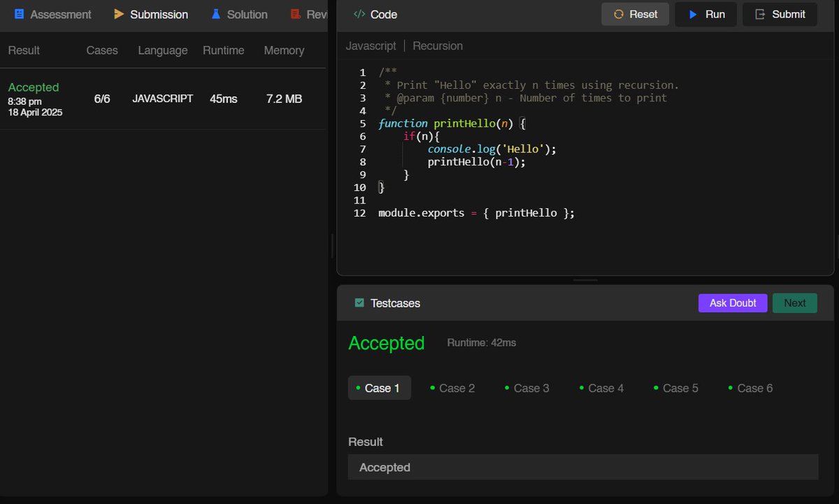
Task: Click the Runtime column header
Action: coord(224,50)
